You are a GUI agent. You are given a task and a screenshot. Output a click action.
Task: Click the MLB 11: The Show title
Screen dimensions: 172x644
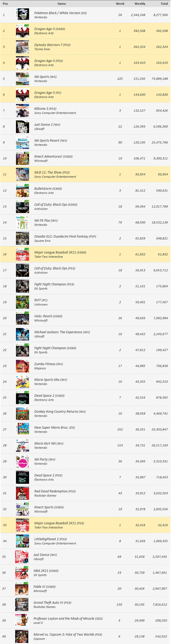pos(52,172)
